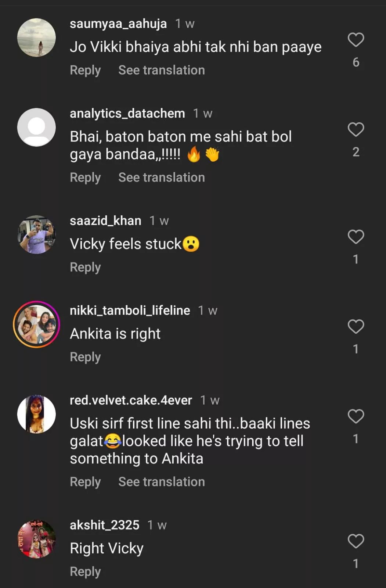Screen dimensions: 386x588
Task: Like red.velvet.cake.4ever's comment
Action: click(356, 416)
